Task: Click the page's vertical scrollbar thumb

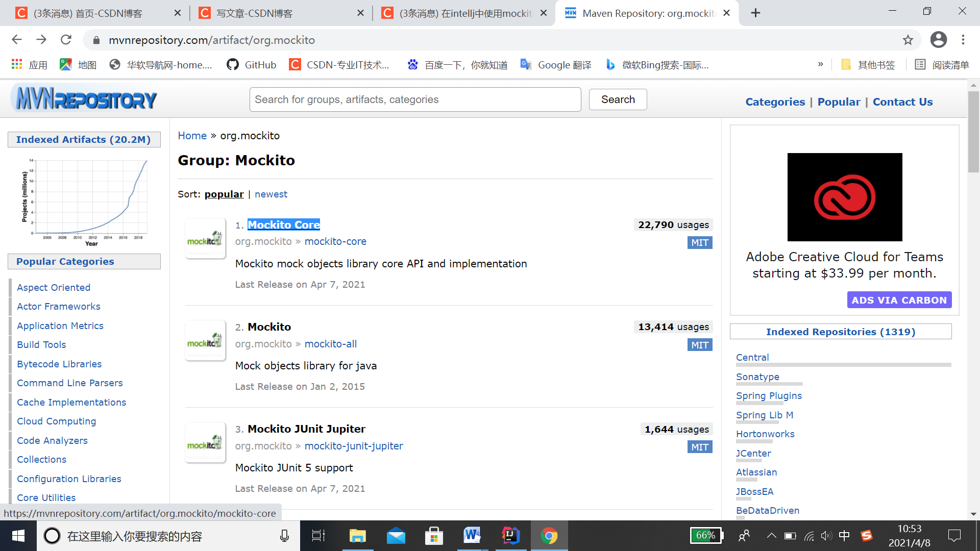Action: [x=973, y=133]
